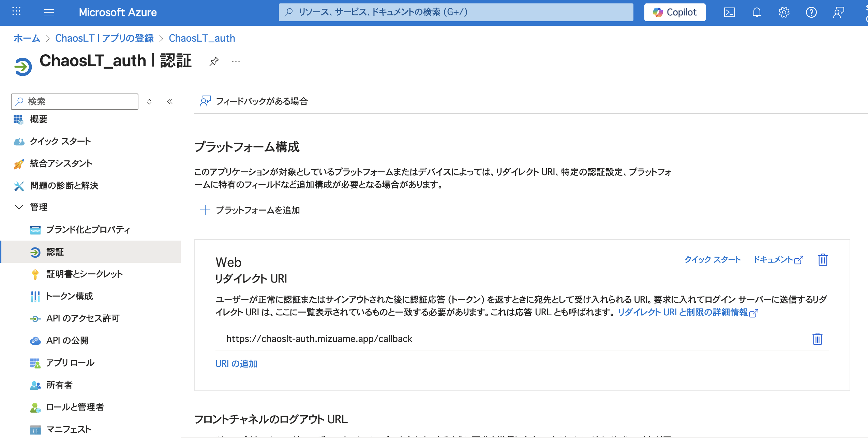868x445 pixels.
Task: Pin the ChaosLT_auth page with pin icon
Action: point(214,62)
